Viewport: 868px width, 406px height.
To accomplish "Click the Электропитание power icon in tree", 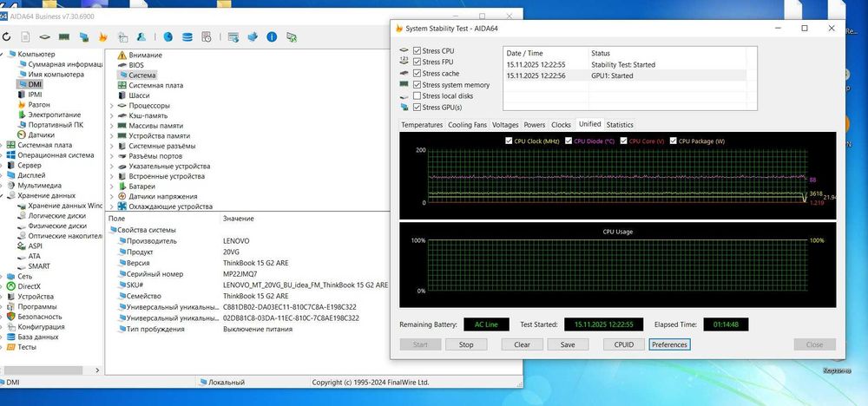I will pyautogui.click(x=22, y=115).
